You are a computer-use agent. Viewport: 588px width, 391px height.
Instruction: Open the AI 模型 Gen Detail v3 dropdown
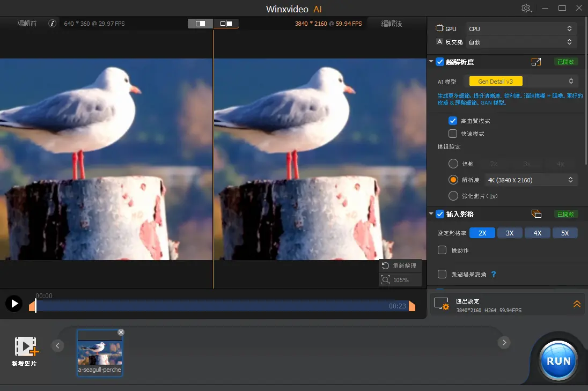click(x=520, y=82)
